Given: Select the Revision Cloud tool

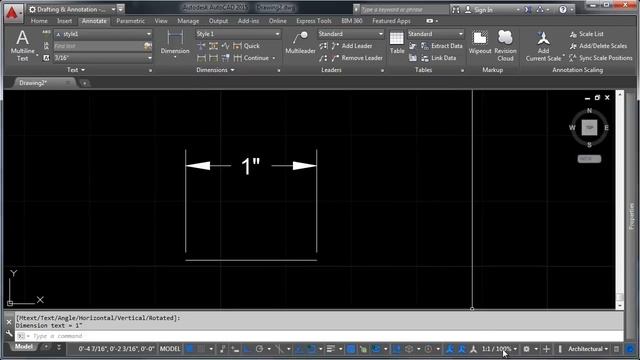Looking at the screenshot, I should [505, 46].
